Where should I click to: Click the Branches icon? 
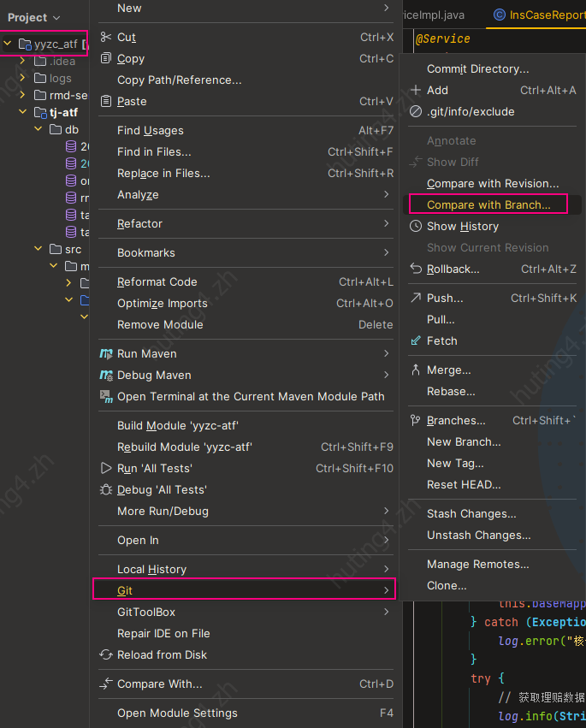pos(416,420)
